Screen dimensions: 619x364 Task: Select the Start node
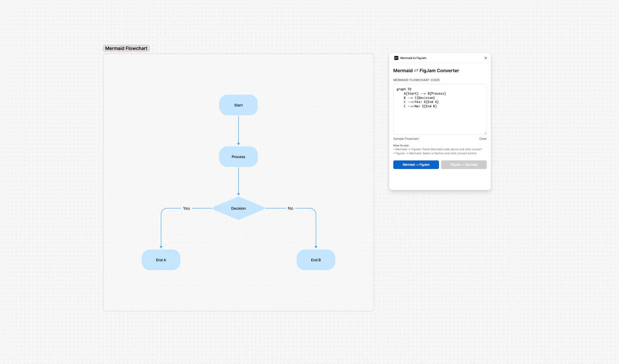pos(238,105)
